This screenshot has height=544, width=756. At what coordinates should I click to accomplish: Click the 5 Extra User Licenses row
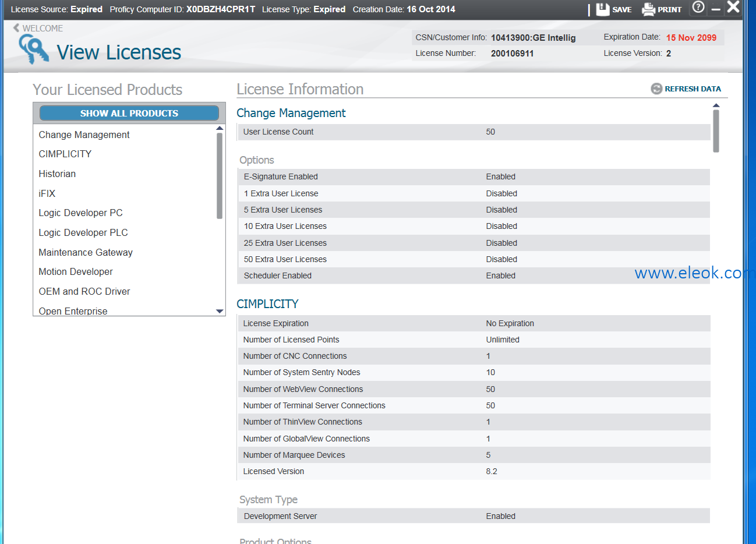(474, 210)
